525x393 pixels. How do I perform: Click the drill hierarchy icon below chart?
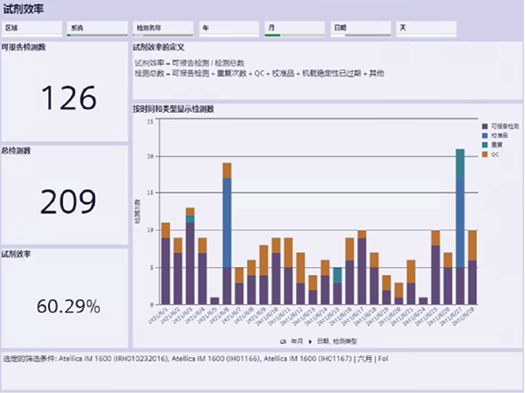(x=283, y=341)
